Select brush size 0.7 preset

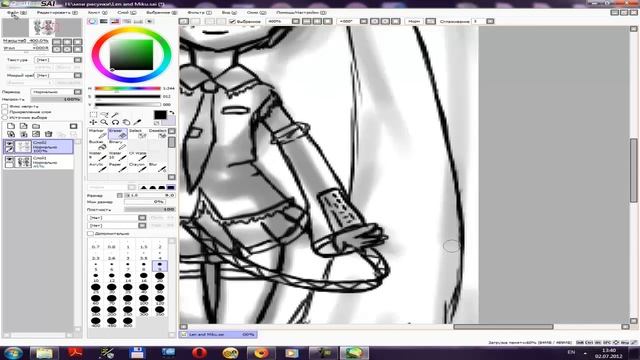click(x=96, y=244)
